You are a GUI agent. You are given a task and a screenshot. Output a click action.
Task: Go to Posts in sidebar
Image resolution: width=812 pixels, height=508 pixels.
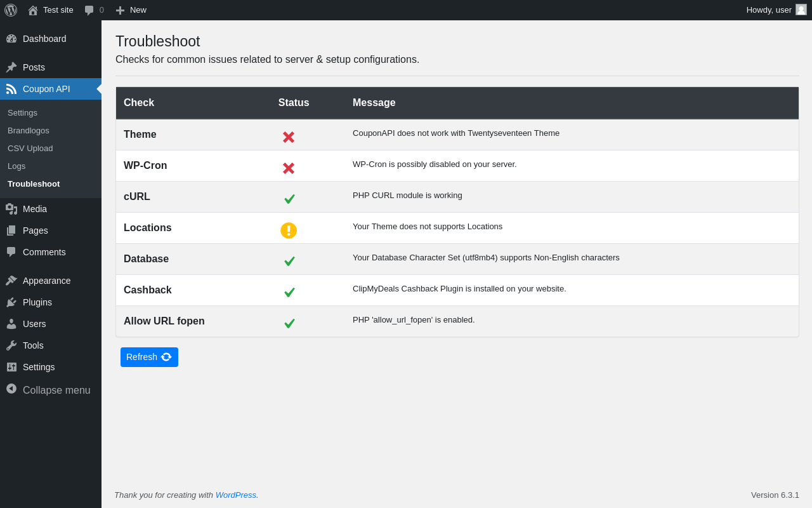(x=34, y=67)
